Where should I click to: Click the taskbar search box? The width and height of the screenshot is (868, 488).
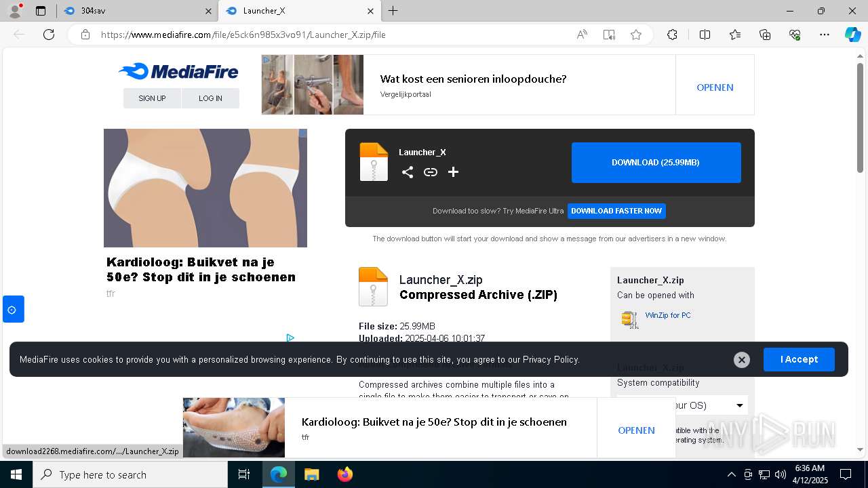click(x=130, y=474)
